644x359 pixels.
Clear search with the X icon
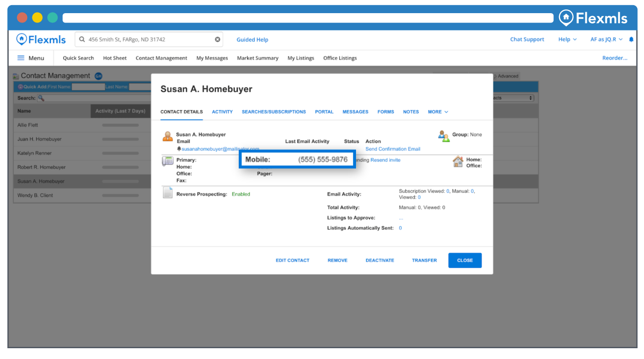coord(218,39)
